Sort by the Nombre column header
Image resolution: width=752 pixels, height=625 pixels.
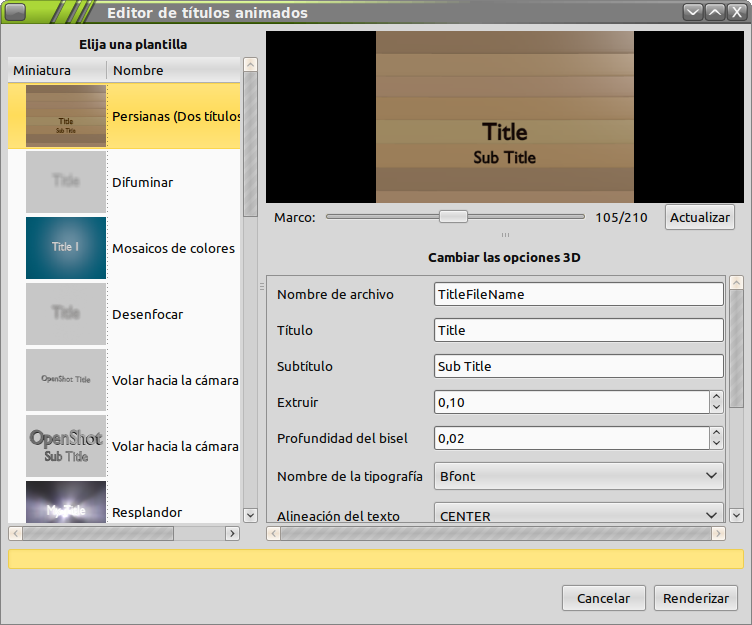[173, 70]
